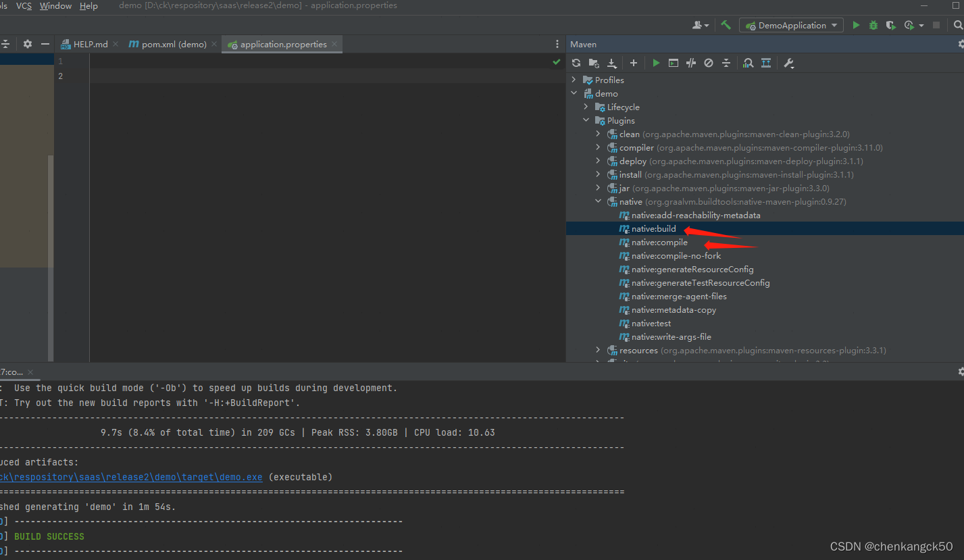Viewport: 964px width, 560px height.
Task: Expand the compiler plugin
Action: [598, 147]
